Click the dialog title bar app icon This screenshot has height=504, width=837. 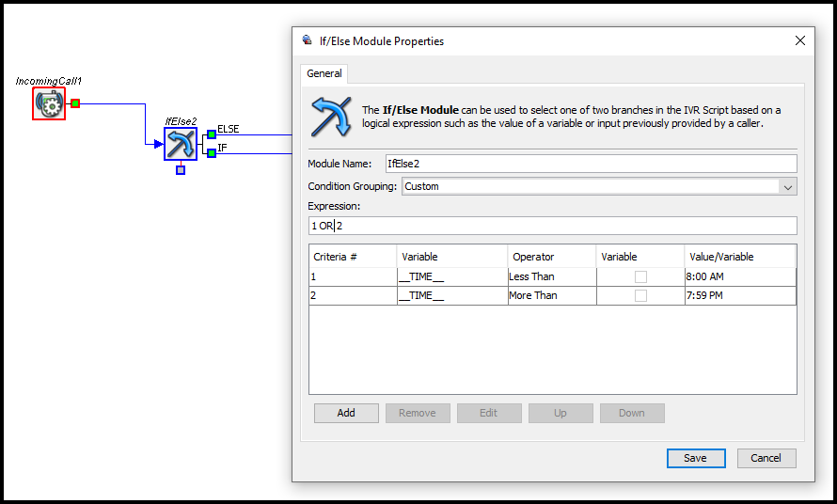click(307, 40)
